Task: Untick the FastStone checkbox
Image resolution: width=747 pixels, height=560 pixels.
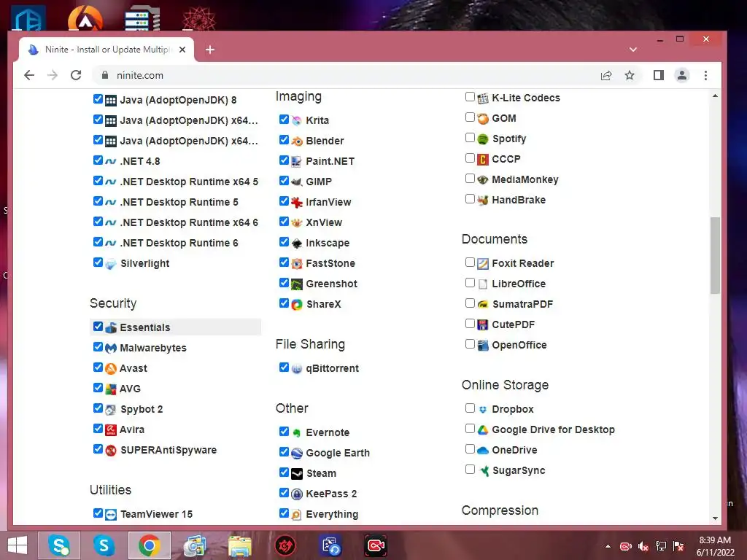Action: coord(284,262)
